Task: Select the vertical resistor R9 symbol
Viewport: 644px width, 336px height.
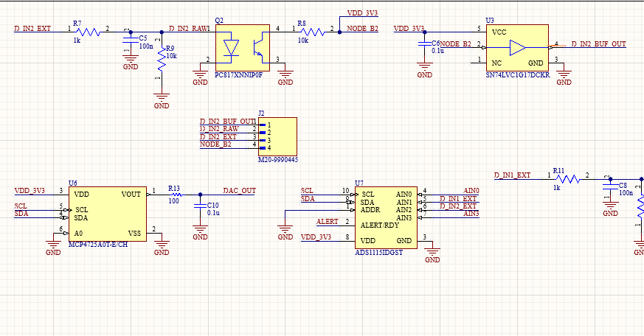Action: click(x=162, y=60)
